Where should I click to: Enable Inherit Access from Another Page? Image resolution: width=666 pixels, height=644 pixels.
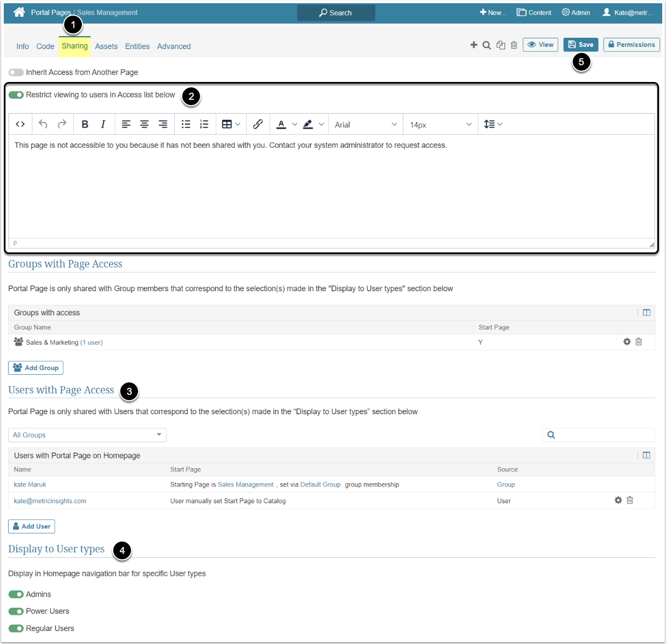coord(16,72)
